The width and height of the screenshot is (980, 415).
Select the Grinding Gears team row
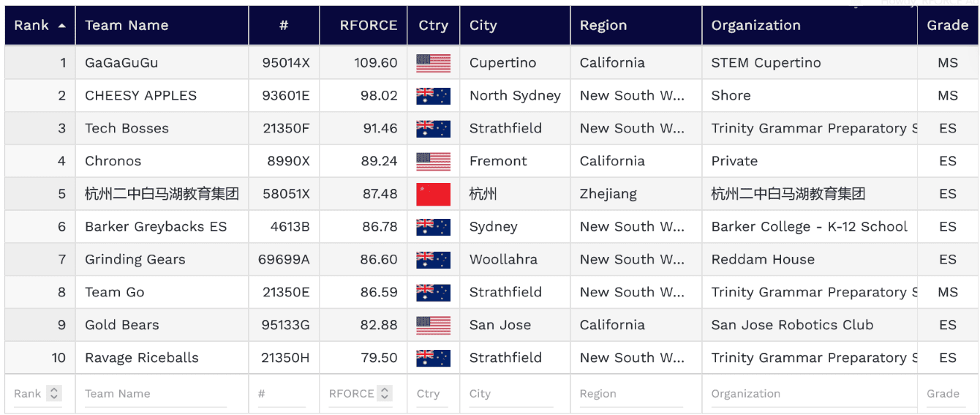[x=135, y=260]
